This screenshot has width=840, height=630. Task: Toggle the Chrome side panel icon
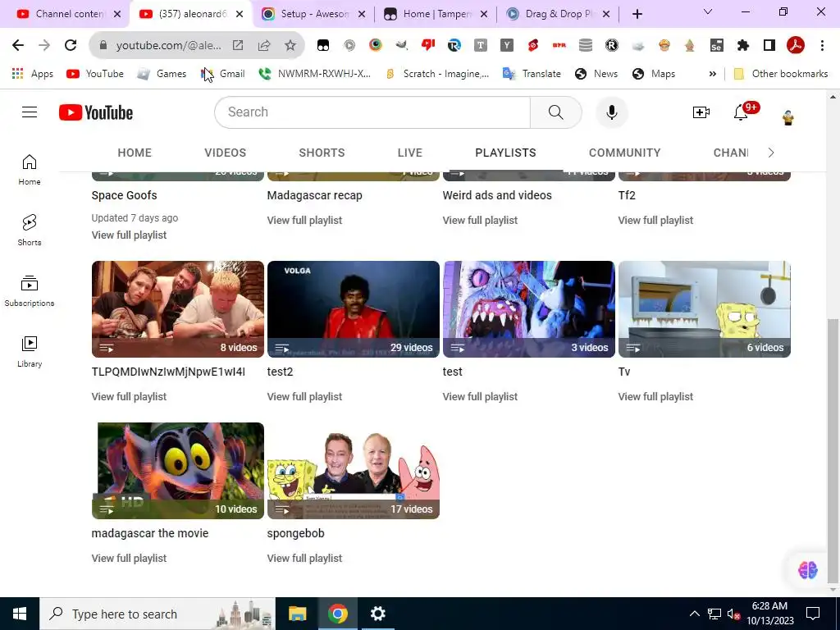769,46
